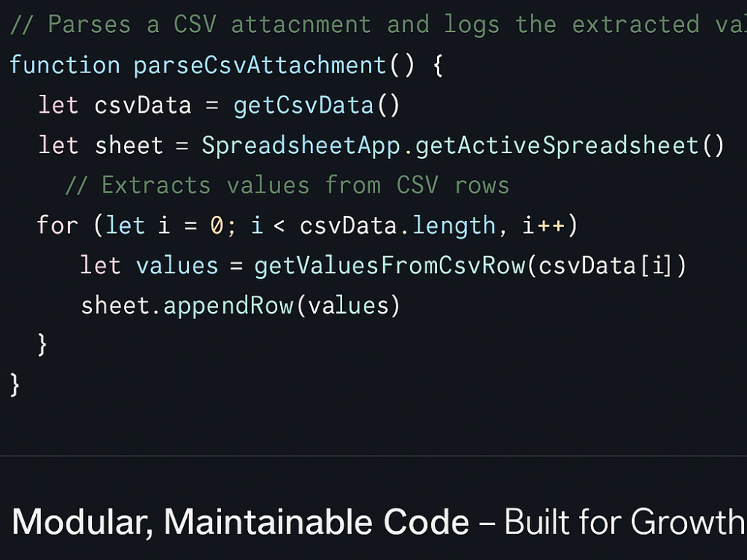Viewport: 747px width, 560px height.
Task: Click the for keyword of the loop
Action: [x=58, y=225]
